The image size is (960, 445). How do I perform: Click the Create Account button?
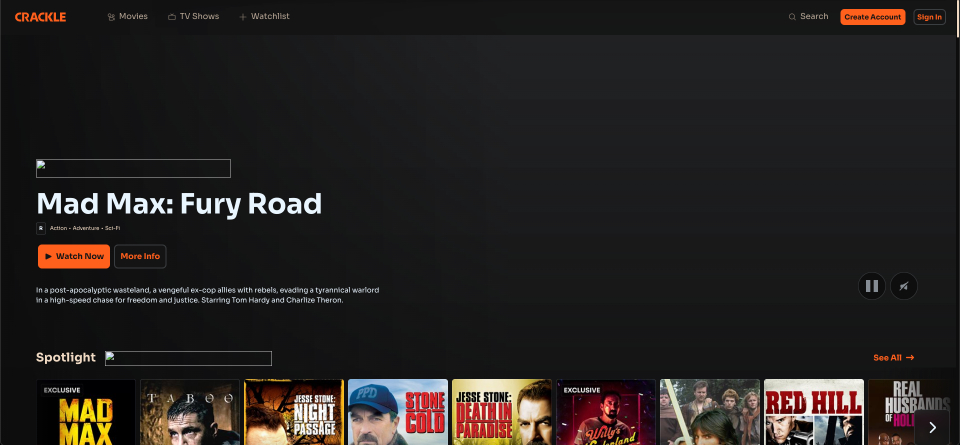872,17
